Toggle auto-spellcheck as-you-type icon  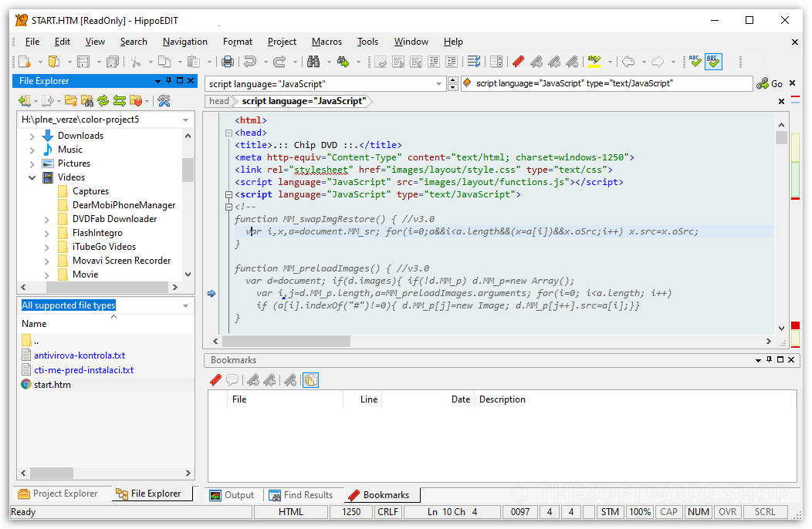click(x=713, y=62)
